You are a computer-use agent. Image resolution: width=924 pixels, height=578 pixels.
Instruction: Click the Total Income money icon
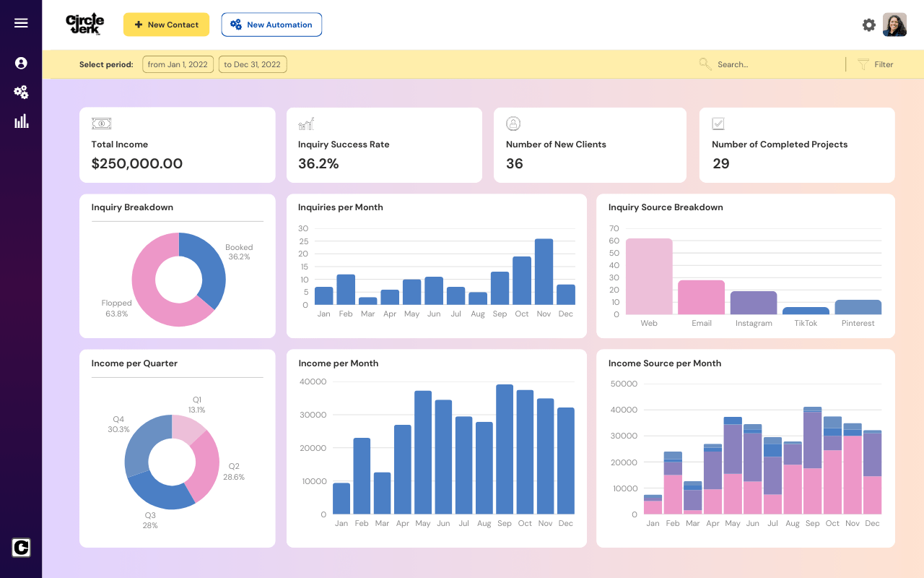[x=101, y=124]
